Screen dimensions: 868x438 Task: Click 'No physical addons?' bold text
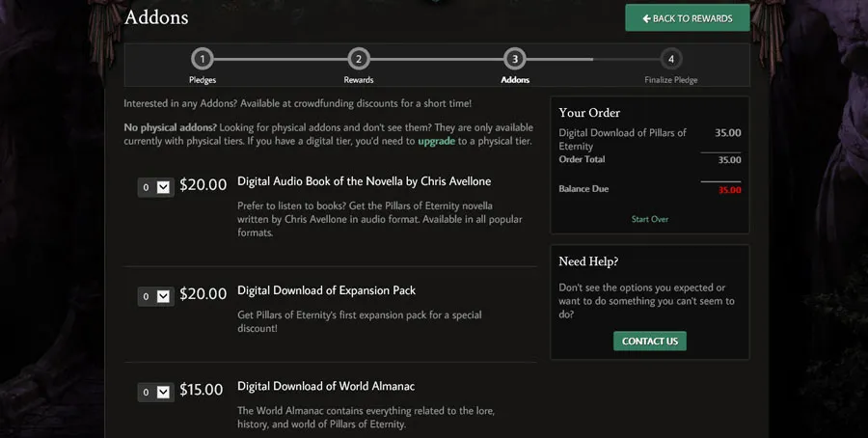click(171, 128)
